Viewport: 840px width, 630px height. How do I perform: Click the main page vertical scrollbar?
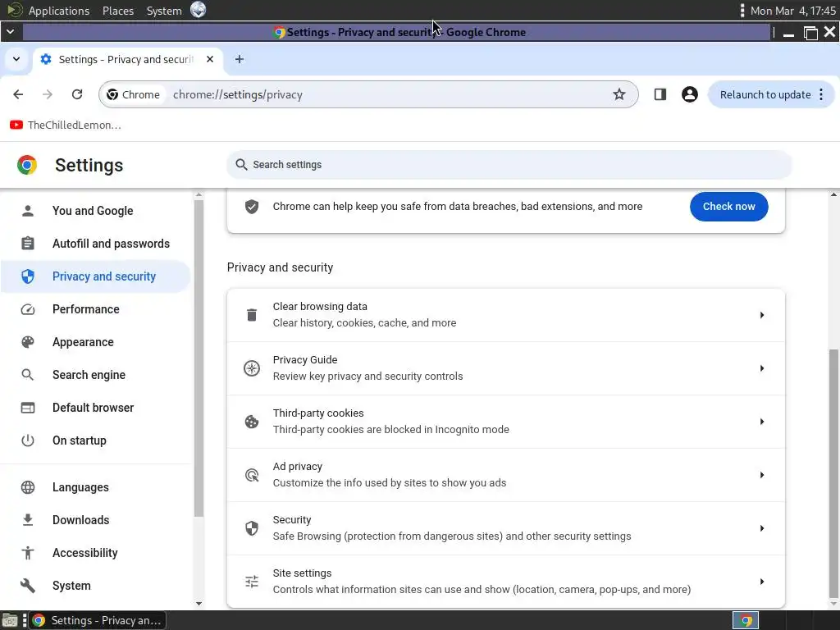[x=833, y=472]
